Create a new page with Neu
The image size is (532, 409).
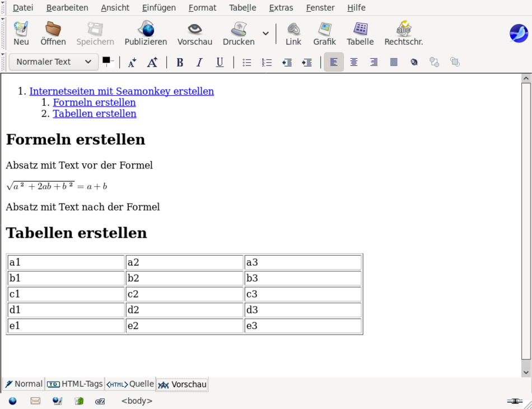tap(21, 33)
